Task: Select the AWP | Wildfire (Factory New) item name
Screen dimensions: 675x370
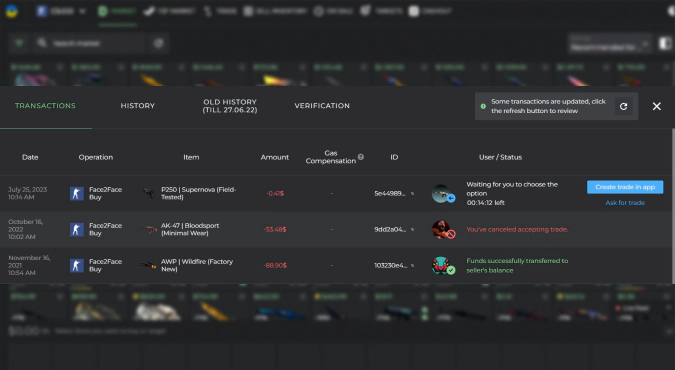Action: 197,265
